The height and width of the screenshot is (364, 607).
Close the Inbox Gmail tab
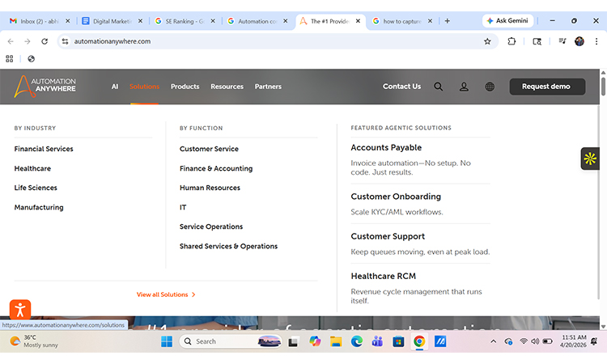click(x=68, y=21)
